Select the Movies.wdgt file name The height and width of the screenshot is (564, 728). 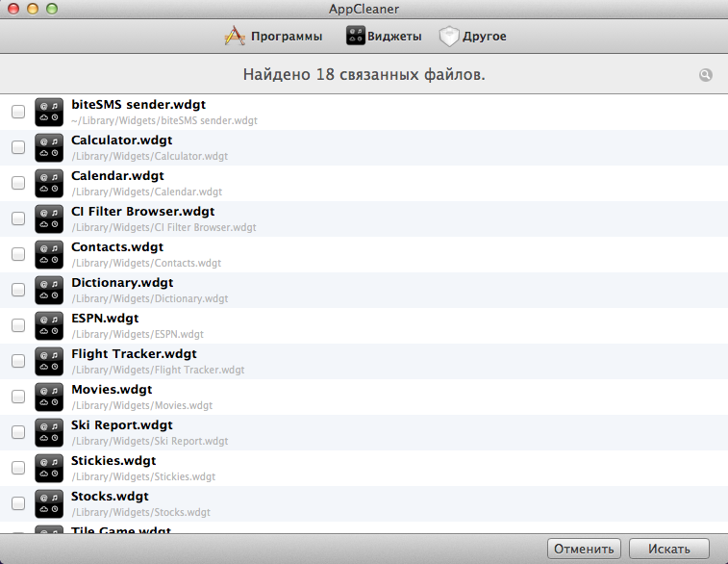112,390
